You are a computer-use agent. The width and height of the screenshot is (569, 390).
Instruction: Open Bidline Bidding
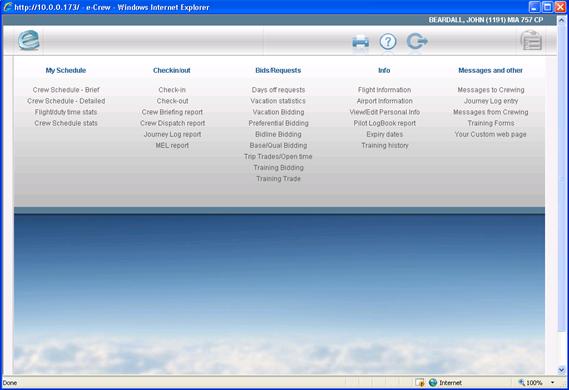coord(278,134)
